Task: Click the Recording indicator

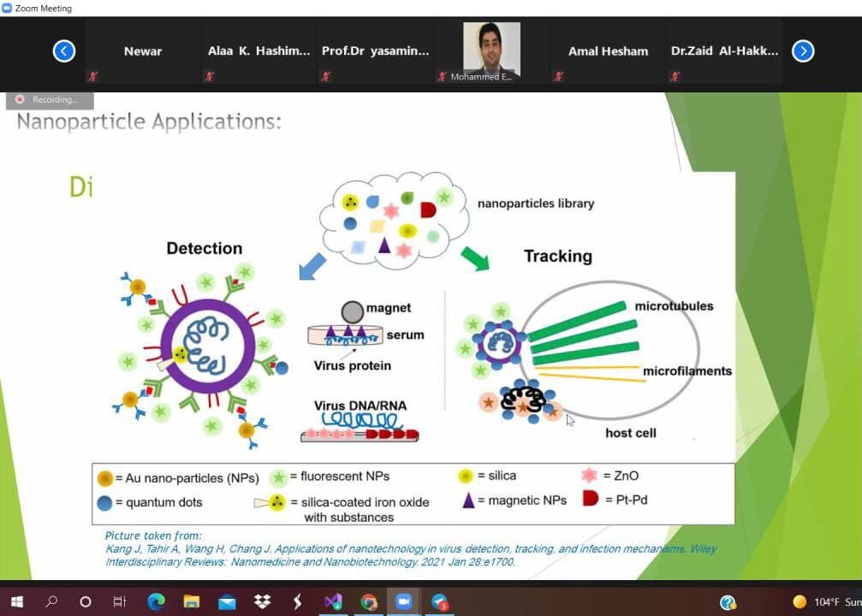Action: pos(50,100)
